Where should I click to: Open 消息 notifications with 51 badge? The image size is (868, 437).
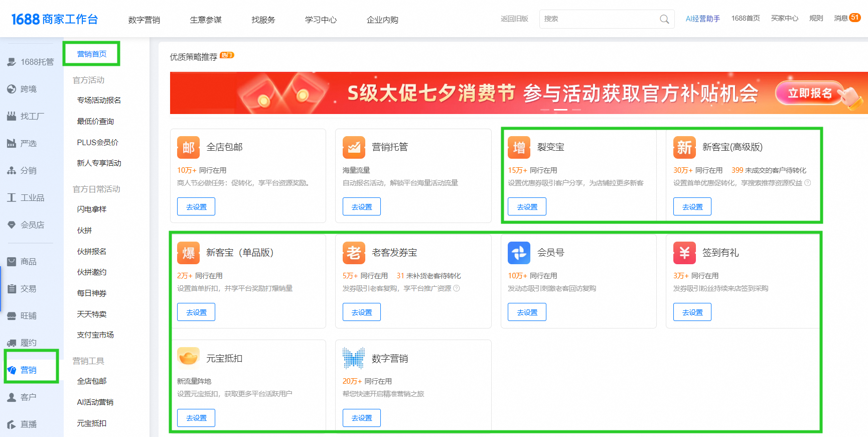coord(847,18)
